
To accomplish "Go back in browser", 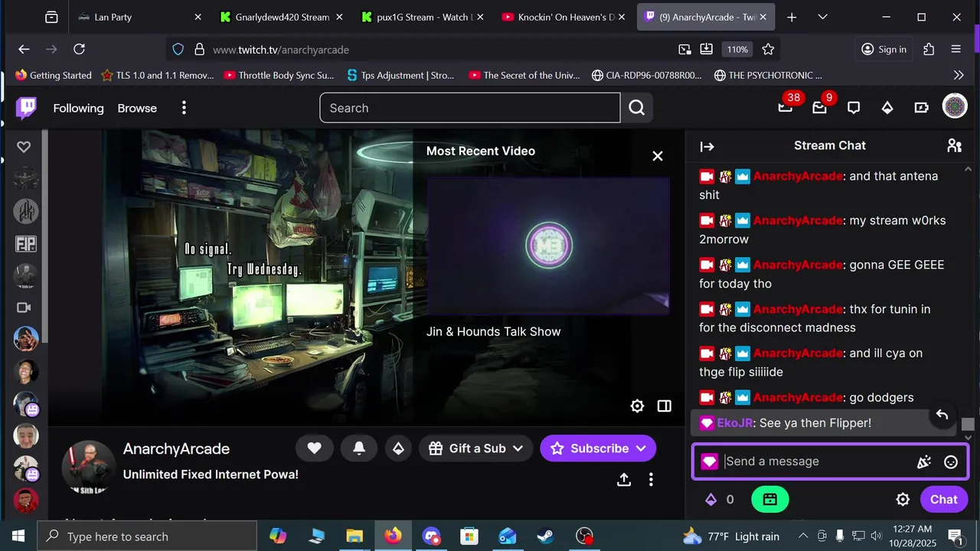I will pyautogui.click(x=24, y=49).
